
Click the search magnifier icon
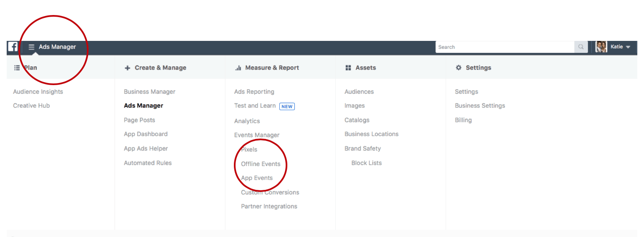581,47
